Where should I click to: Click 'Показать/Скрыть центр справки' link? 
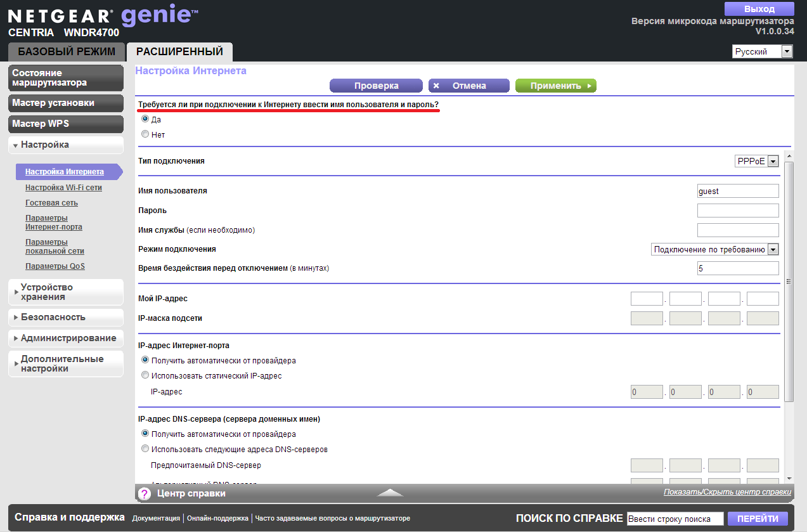727,492
